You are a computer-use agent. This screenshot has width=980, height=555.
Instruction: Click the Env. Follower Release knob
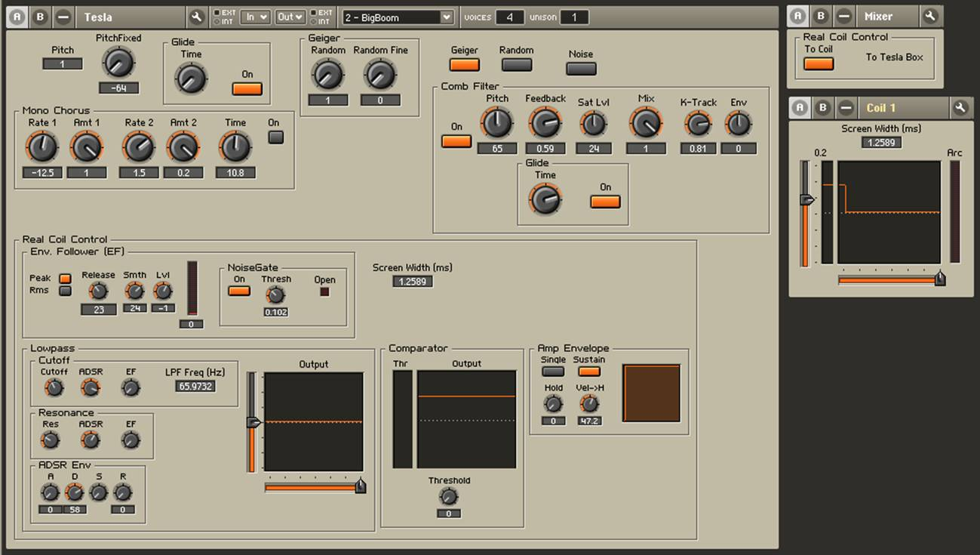(98, 291)
